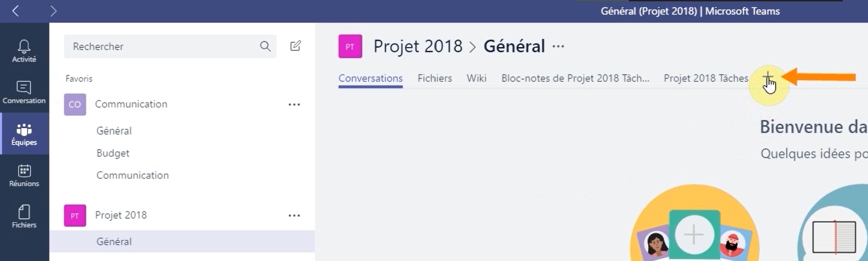Switch to the Fichiers tab

pos(434,78)
